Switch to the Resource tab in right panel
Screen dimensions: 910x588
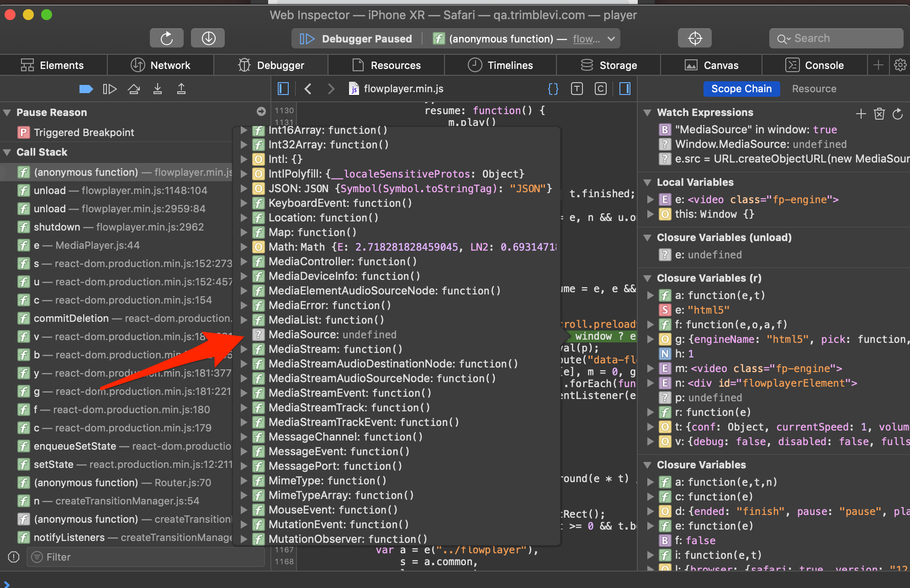point(814,89)
